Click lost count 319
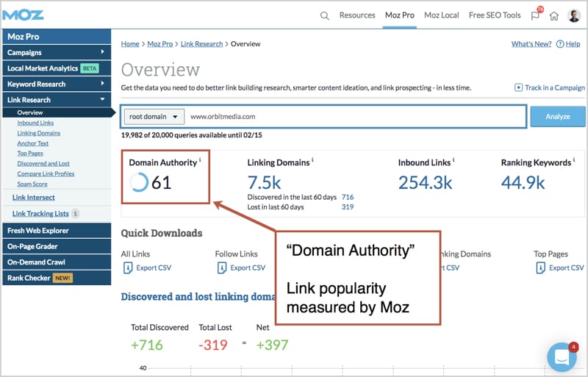The height and width of the screenshot is (377, 588). point(348,207)
